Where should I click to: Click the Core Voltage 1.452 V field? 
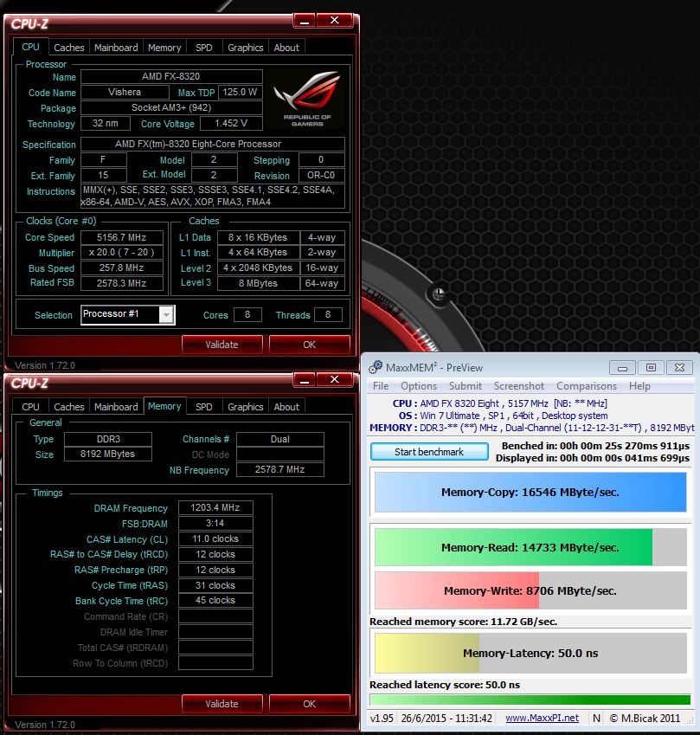231,123
